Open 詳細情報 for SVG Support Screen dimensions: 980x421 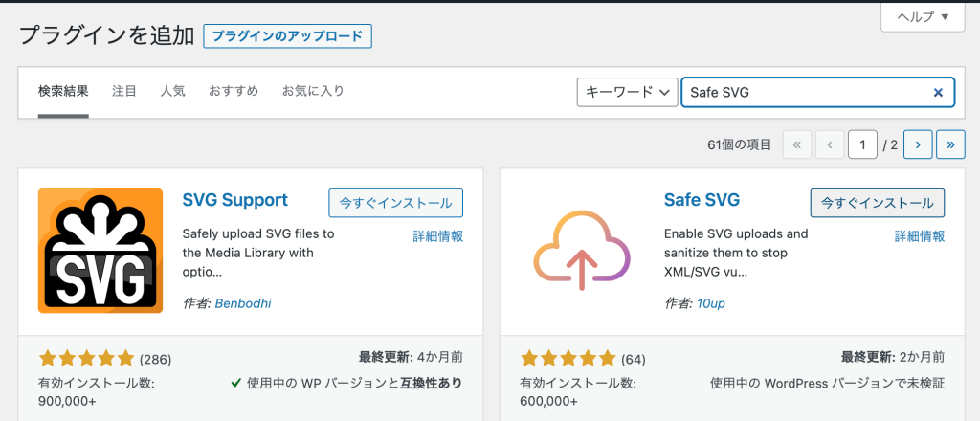tap(437, 236)
